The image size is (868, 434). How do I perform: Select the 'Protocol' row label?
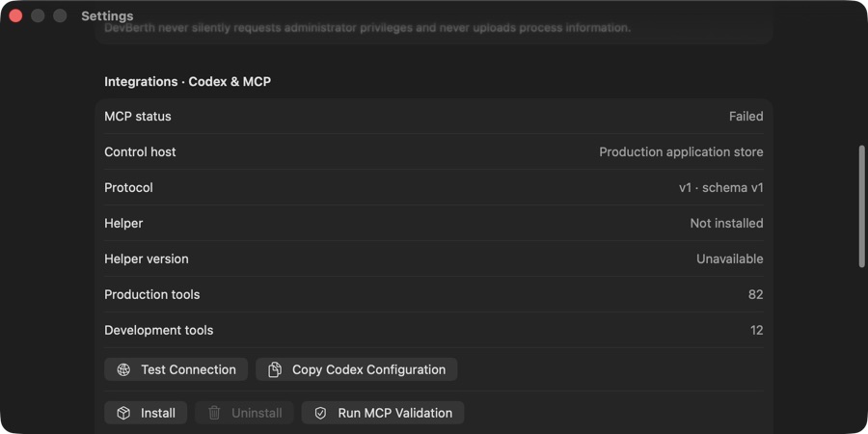pos(128,188)
